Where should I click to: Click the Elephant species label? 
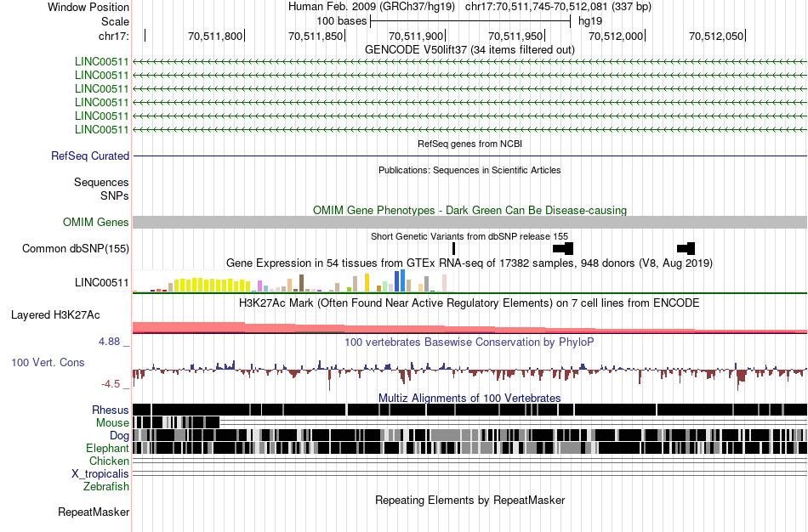pos(107,448)
